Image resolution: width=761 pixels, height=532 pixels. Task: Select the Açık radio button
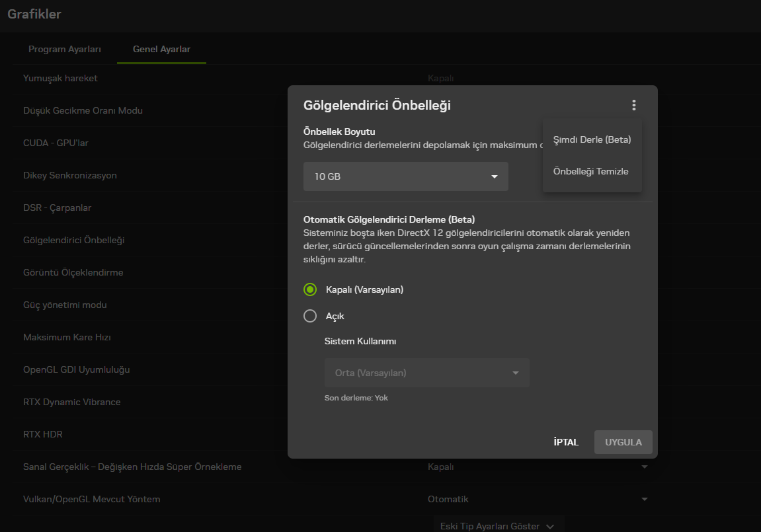(310, 316)
